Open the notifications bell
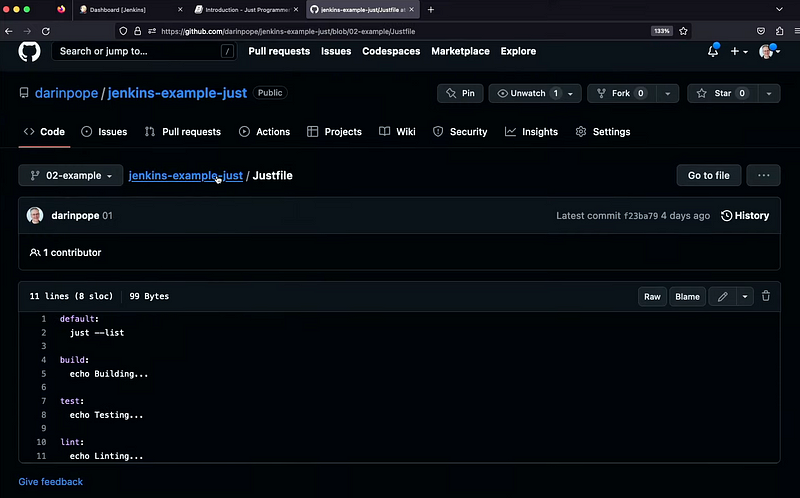Screen dimensions: 800x498 point(713,51)
